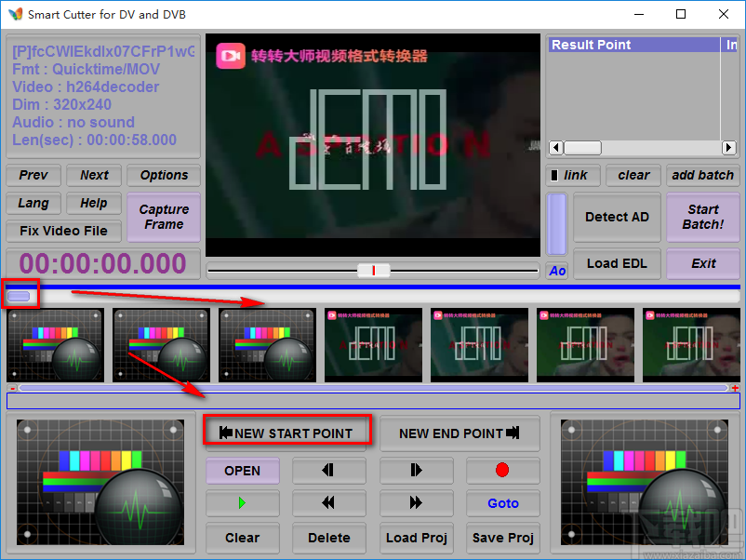
Task: Open a video file with OPEN
Action: 242,471
